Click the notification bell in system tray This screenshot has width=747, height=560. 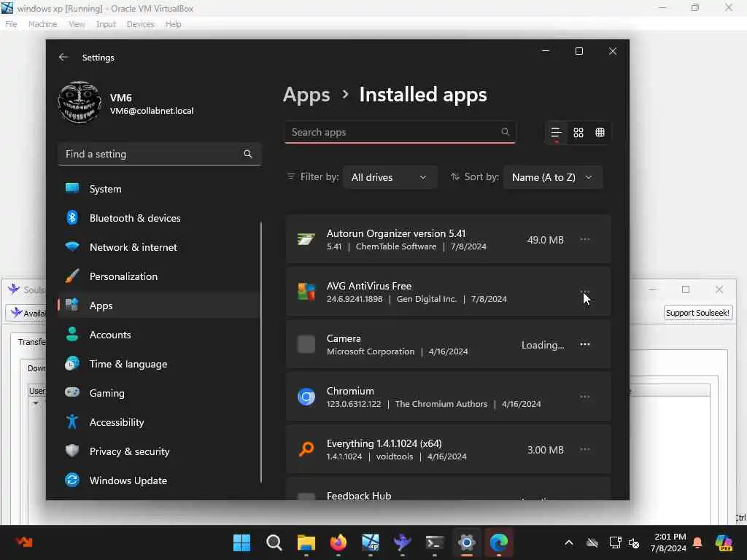[697, 542]
